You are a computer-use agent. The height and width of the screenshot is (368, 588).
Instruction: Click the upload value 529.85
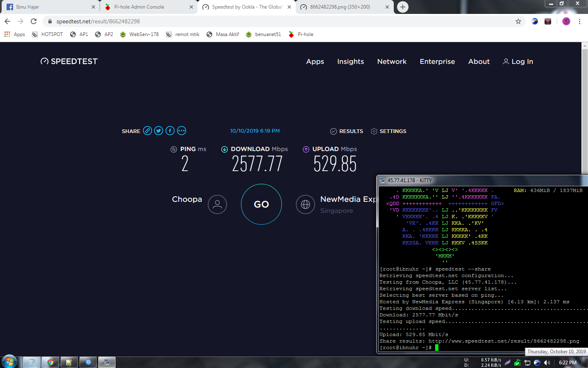point(335,164)
